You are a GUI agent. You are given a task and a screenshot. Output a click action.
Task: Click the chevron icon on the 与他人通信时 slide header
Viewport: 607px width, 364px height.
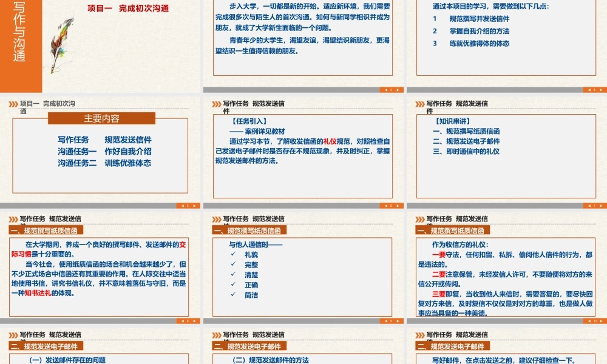pyautogui.click(x=217, y=220)
